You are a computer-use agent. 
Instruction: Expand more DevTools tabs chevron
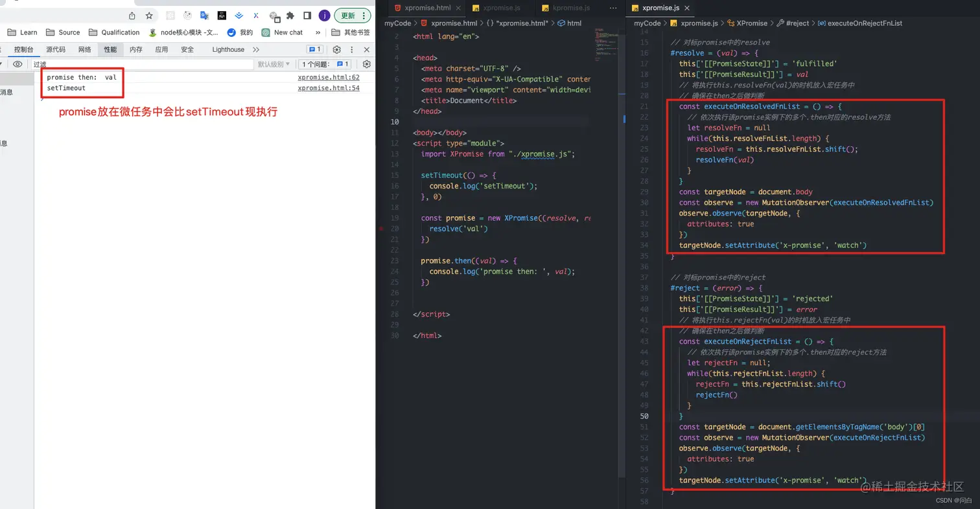[256, 50]
